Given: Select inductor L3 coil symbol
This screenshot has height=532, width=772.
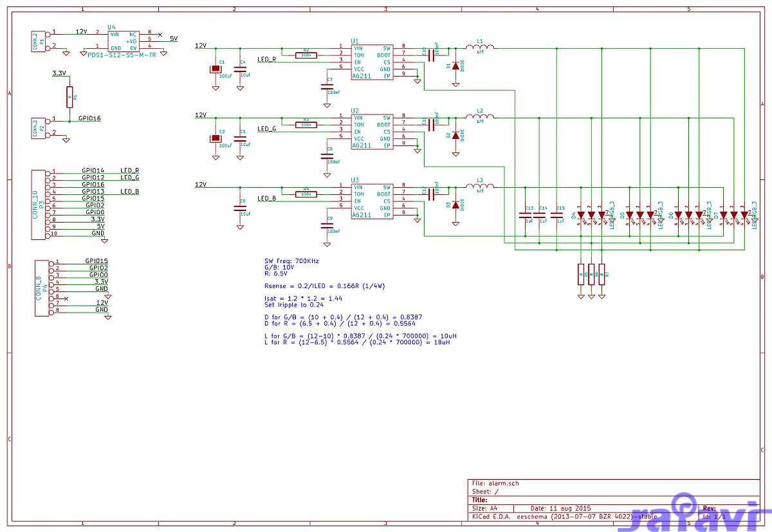Looking at the screenshot, I should 480,186.
